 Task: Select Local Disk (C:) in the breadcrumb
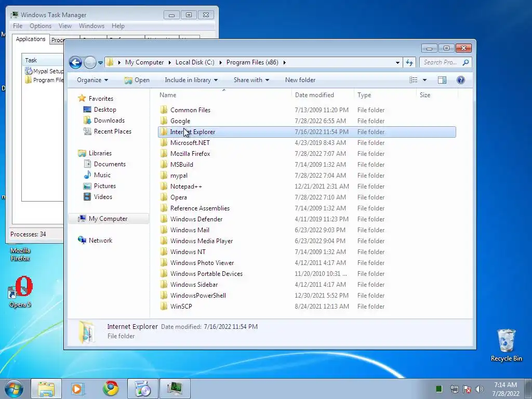(195, 62)
